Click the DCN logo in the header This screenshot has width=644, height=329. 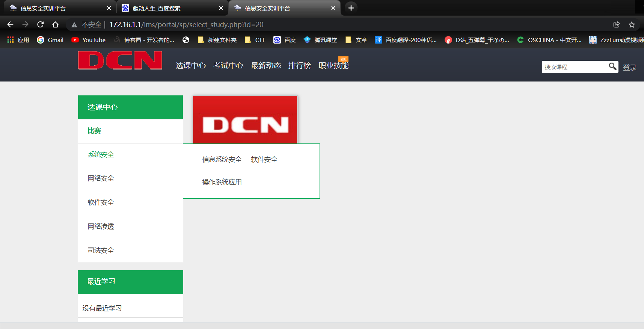coord(120,60)
